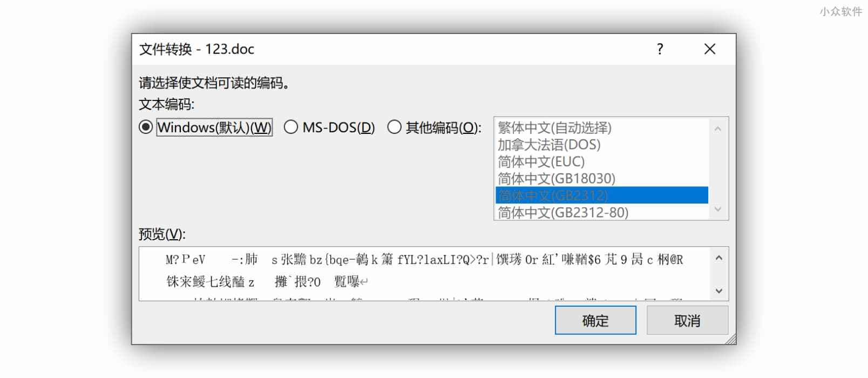
Task: Click preview pane scroll up arrow
Action: [x=719, y=258]
